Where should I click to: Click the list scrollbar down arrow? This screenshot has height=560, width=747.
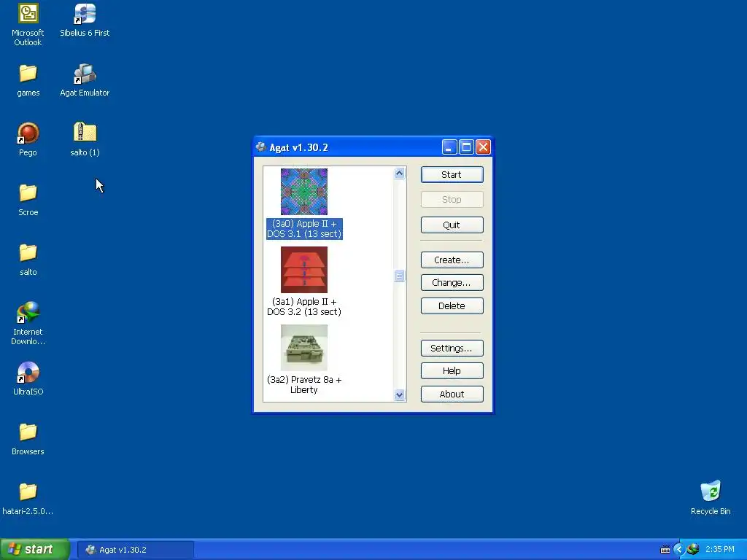399,394
